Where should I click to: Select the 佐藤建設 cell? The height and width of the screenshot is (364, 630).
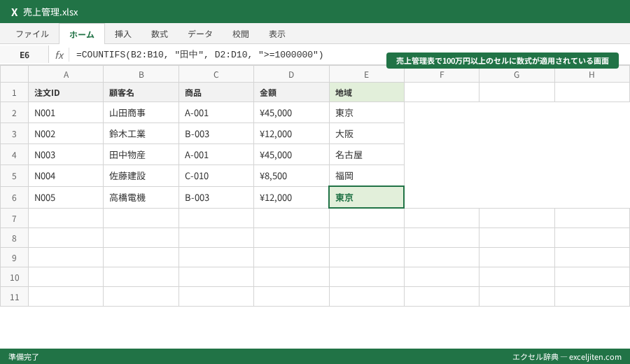(141, 176)
